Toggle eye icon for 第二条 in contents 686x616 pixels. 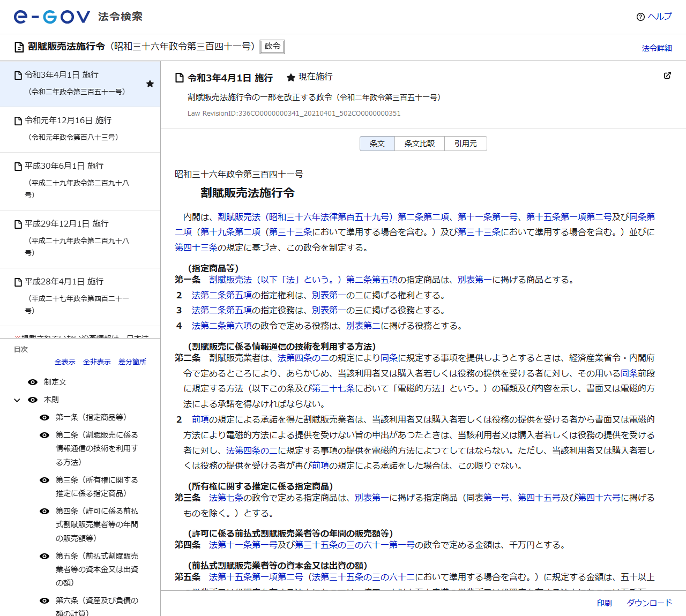(44, 435)
